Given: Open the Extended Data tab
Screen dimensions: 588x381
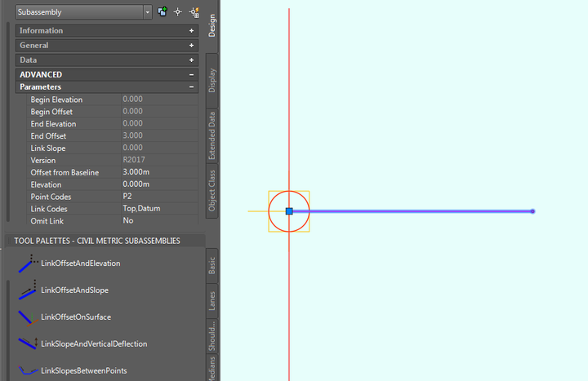Looking at the screenshot, I should click(x=212, y=135).
